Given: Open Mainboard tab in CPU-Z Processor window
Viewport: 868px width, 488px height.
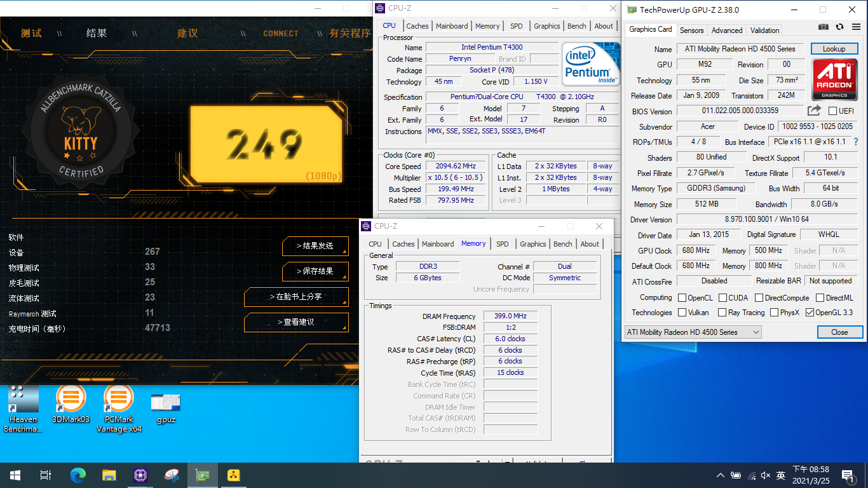Looking at the screenshot, I should coord(452,26).
